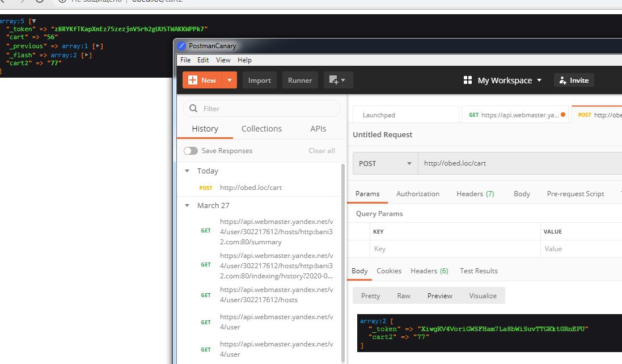Open the Edit menu

pyautogui.click(x=203, y=60)
